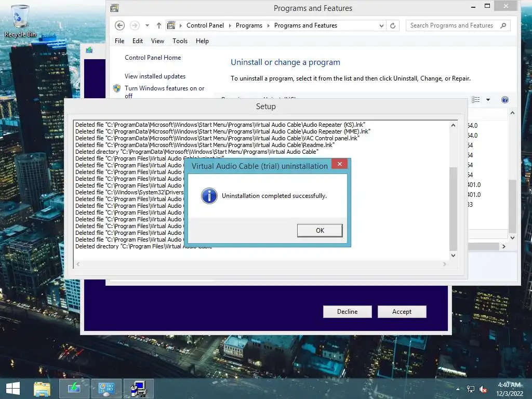The width and height of the screenshot is (532, 399).
Task: Go back in Programs and Features
Action: click(x=119, y=25)
